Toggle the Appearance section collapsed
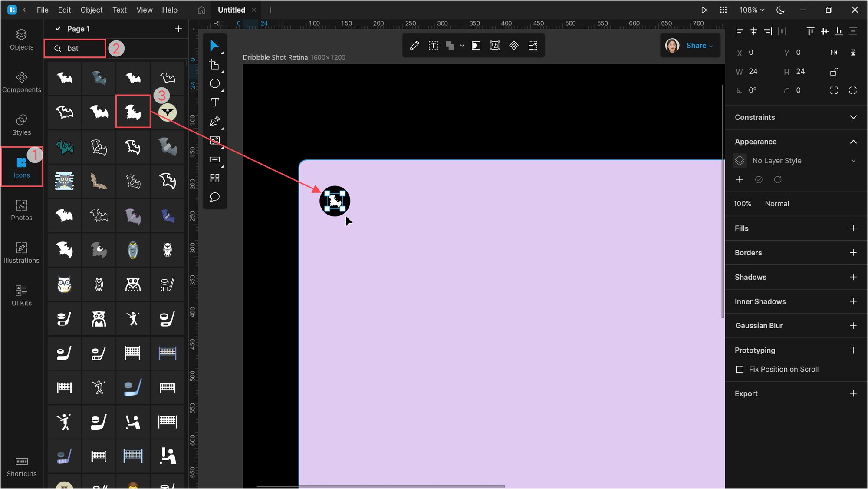This screenshot has height=489, width=868. pos(854,141)
